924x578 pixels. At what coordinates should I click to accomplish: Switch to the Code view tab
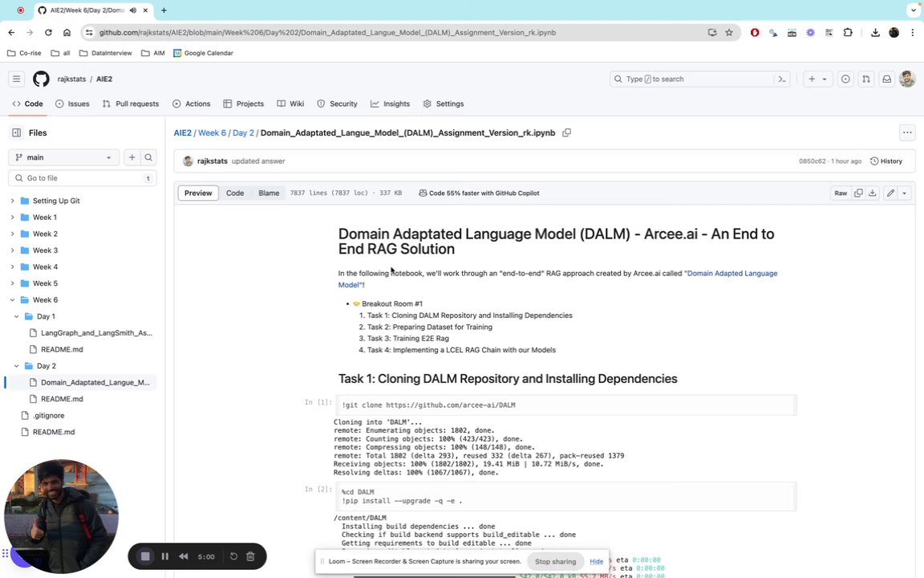[234, 193]
